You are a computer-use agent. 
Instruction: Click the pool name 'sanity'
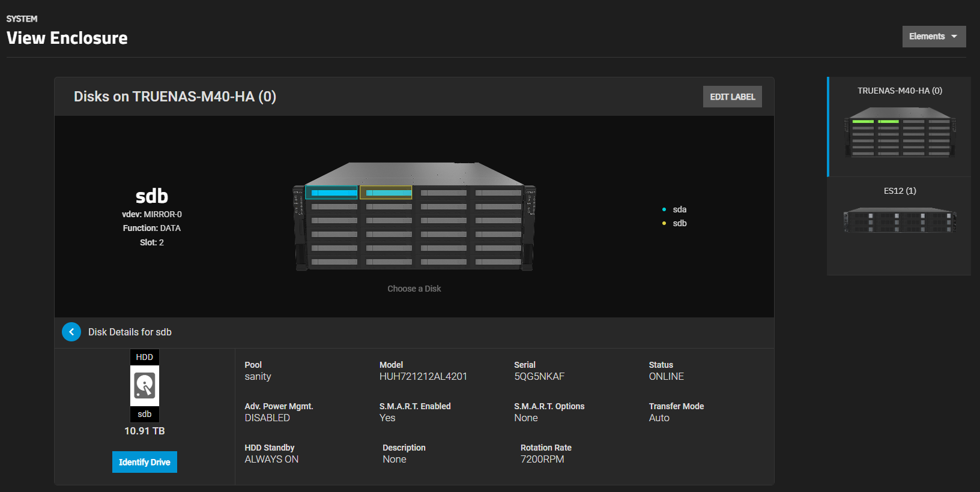(258, 376)
